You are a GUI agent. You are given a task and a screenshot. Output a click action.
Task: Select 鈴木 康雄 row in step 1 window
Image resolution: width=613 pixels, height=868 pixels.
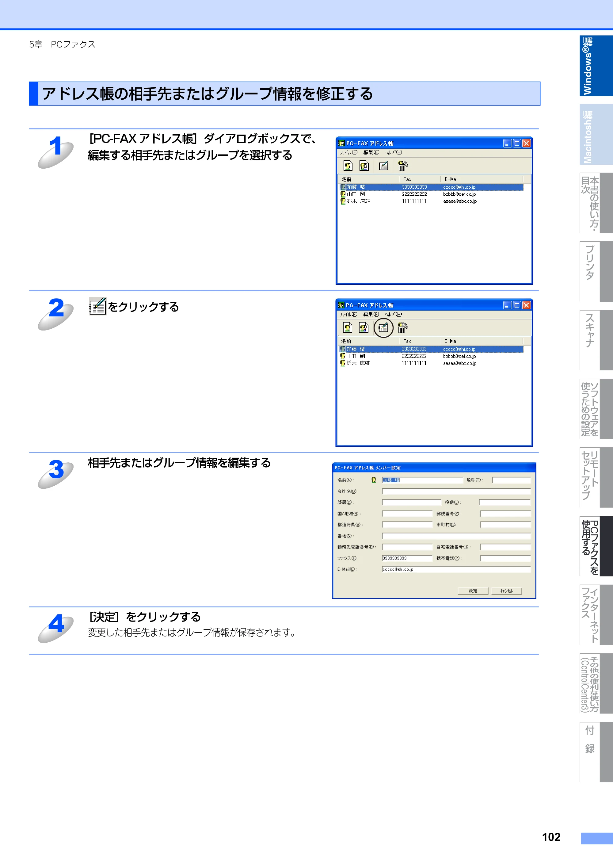(x=431, y=201)
